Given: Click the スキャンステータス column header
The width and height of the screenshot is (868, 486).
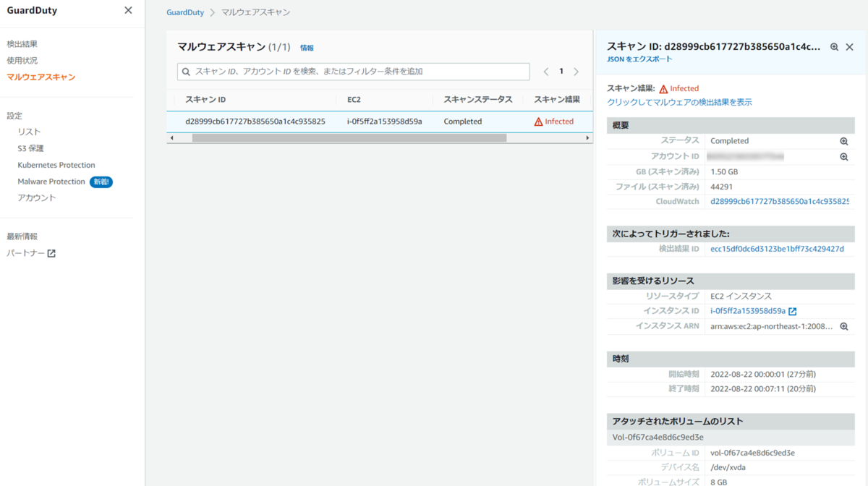Looking at the screenshot, I should point(478,100).
